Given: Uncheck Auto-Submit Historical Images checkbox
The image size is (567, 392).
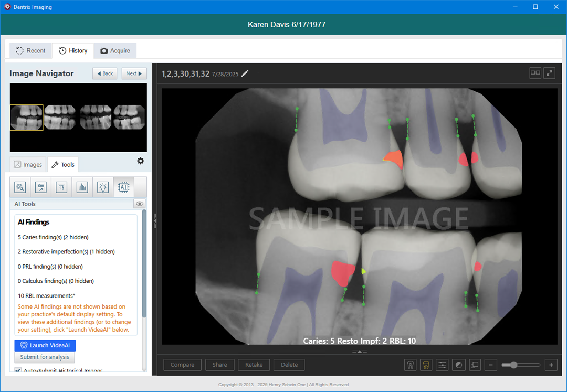Looking at the screenshot, I should [18, 371].
